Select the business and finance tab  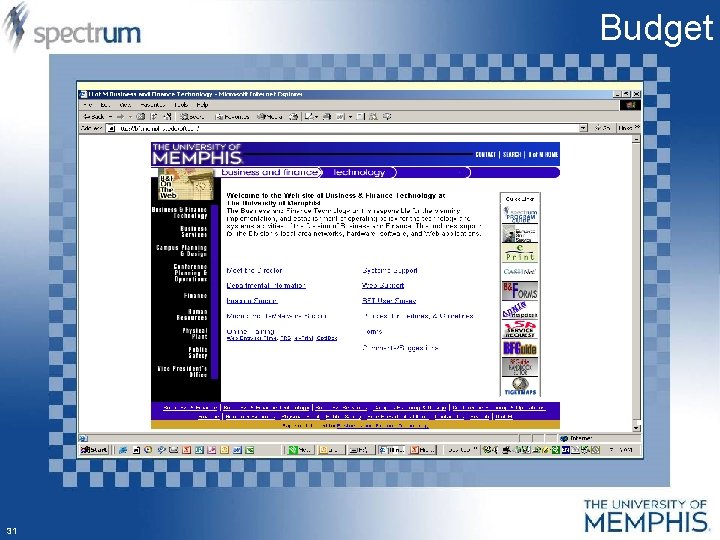270,172
